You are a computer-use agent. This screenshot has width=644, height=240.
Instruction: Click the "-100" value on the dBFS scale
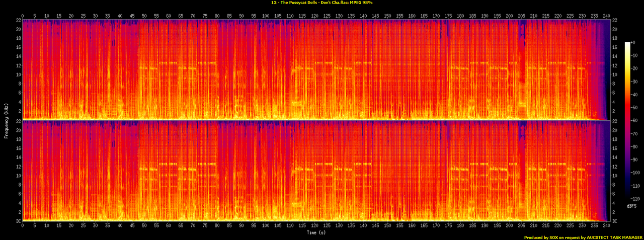click(x=635, y=173)
